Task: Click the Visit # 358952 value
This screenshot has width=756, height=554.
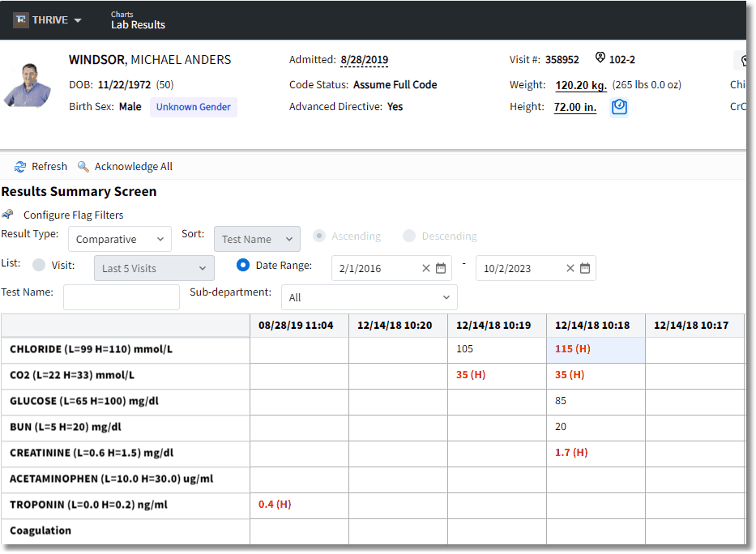Action: 562,60
